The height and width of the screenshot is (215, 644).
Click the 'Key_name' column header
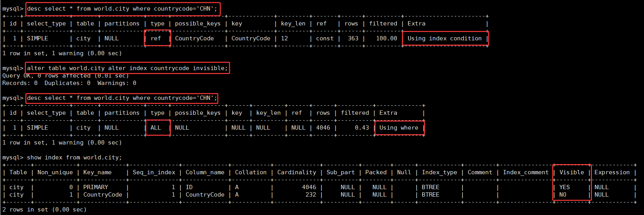tap(97, 172)
